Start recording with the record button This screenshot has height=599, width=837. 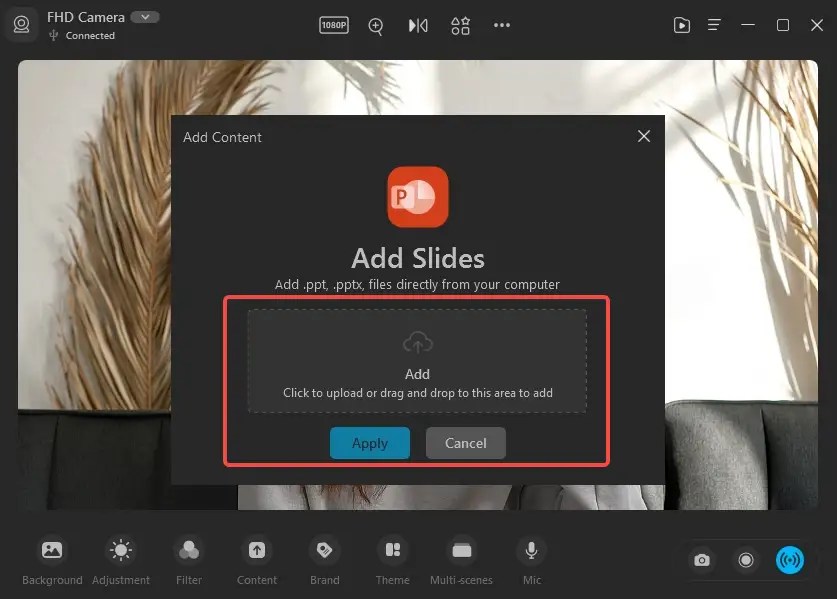point(746,560)
